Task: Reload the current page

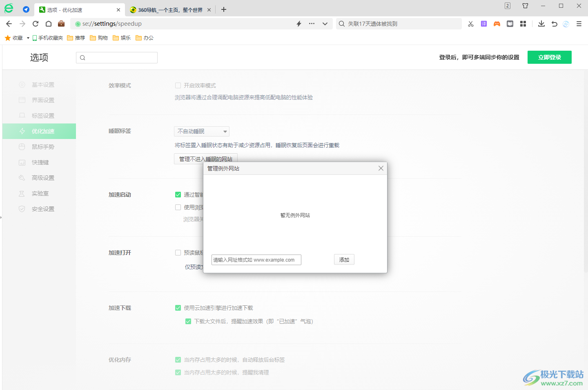Action: 36,24
